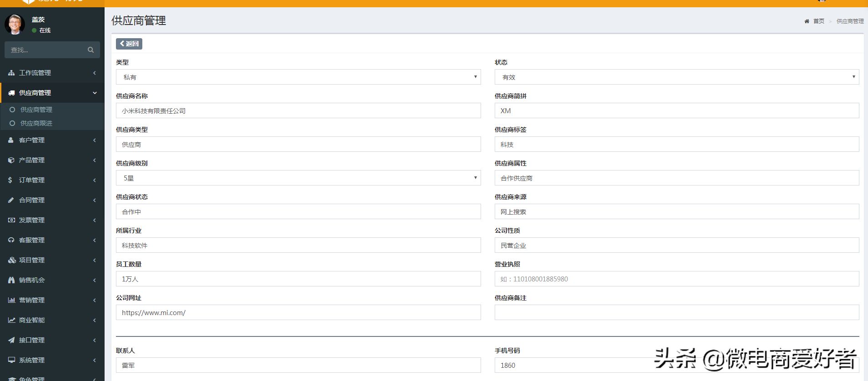Click the home icon in breadcrumb
The image size is (868, 381).
point(807,21)
